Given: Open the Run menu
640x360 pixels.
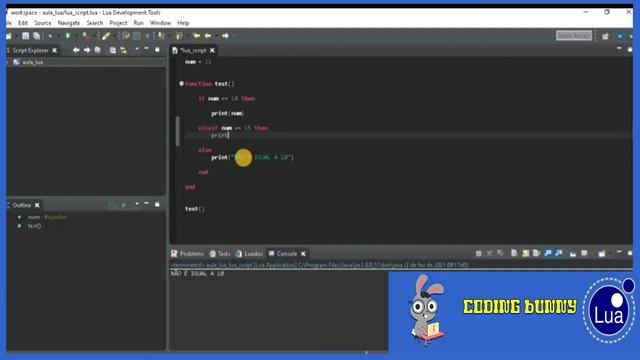Looking at the screenshot, I should 138,23.
